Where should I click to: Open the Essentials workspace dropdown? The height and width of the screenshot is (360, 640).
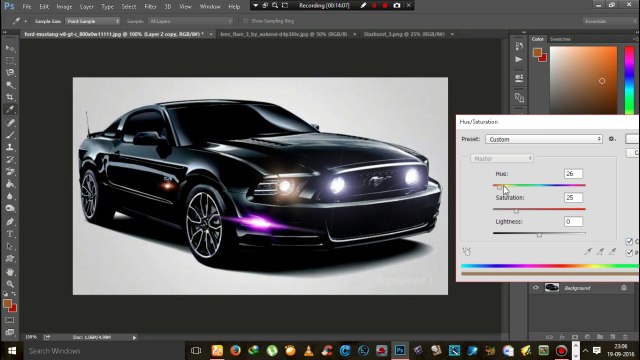610,21
